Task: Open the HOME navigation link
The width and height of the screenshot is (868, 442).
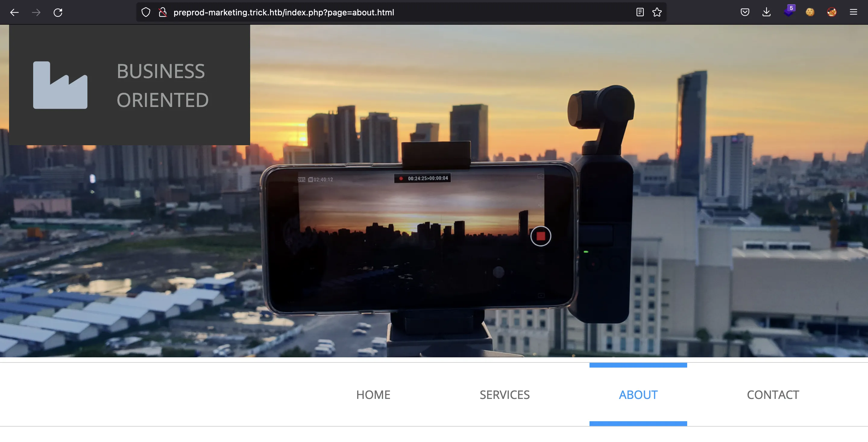Action: (373, 394)
